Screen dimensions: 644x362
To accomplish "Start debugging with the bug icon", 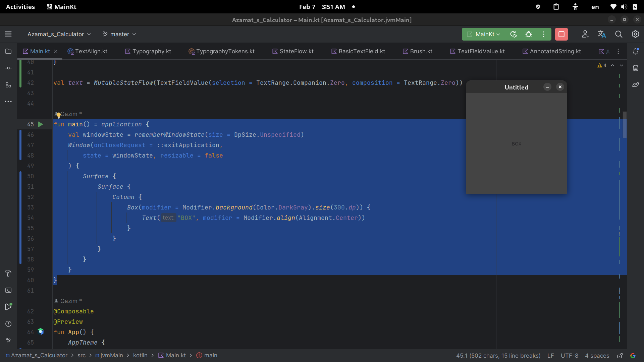I will [x=529, y=34].
